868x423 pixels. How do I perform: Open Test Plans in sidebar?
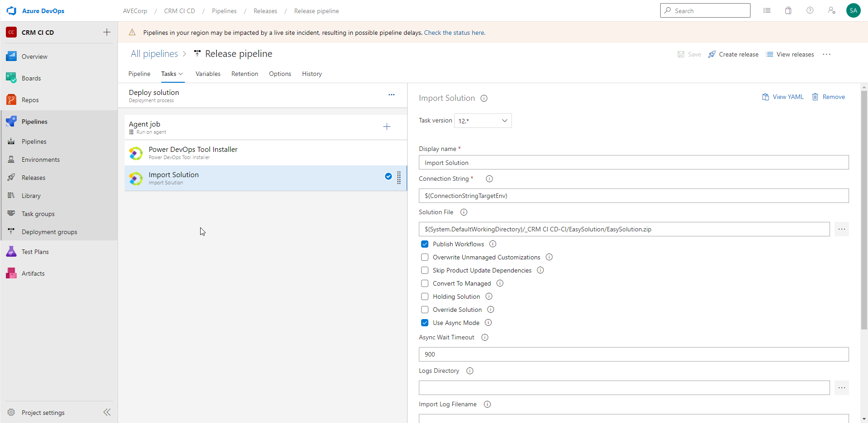(x=35, y=252)
